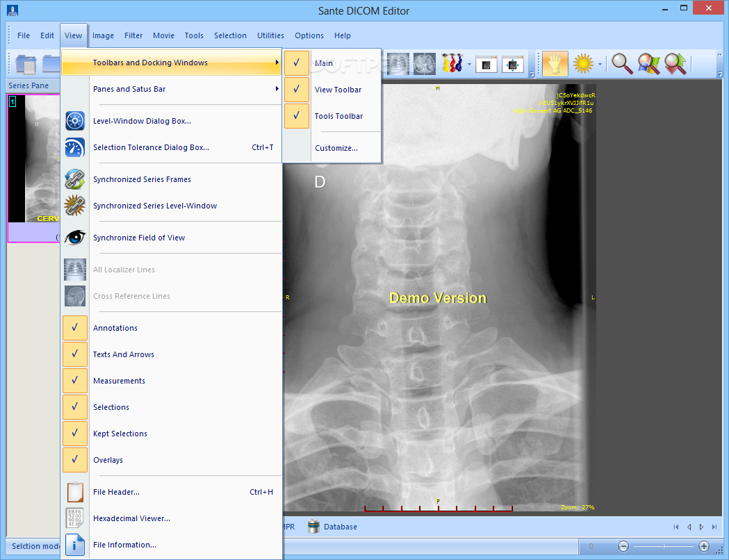Click the sun brightness tool icon
Viewport: 729px width, 560px height.
point(584,64)
